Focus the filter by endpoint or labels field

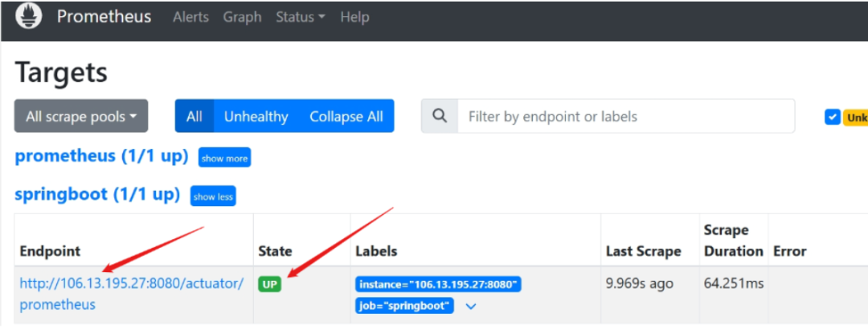point(626,116)
